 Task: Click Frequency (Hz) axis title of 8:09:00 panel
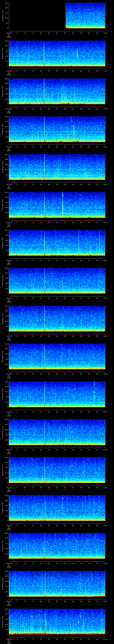click(3, 16)
